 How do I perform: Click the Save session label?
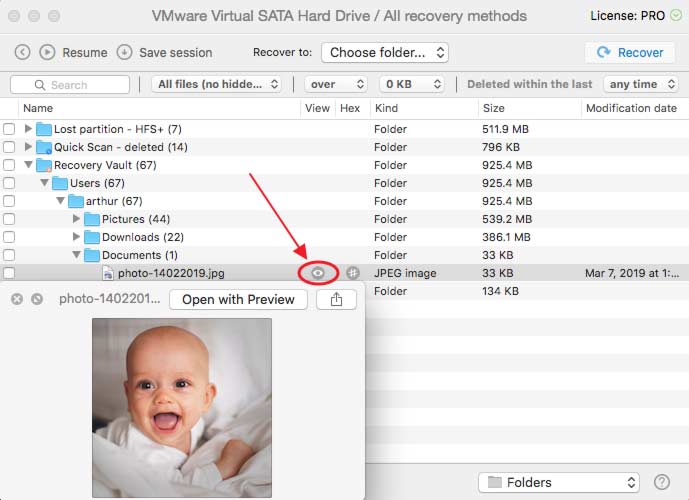tap(176, 53)
